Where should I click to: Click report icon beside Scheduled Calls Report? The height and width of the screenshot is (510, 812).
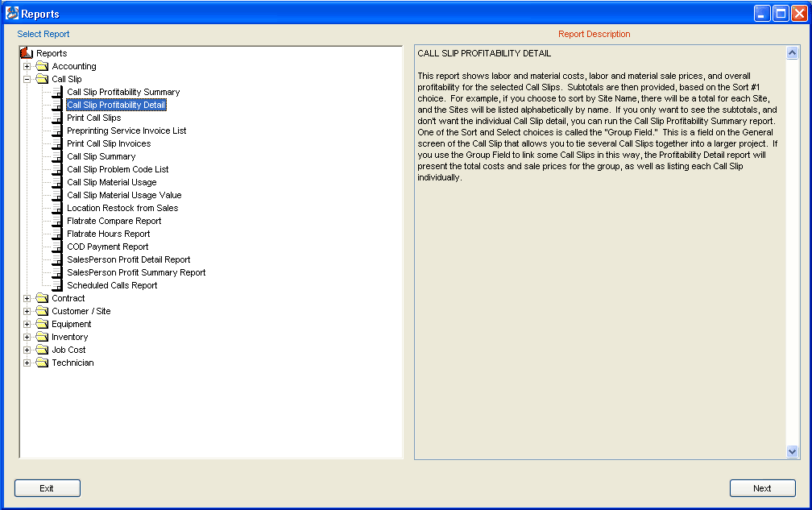click(x=57, y=285)
